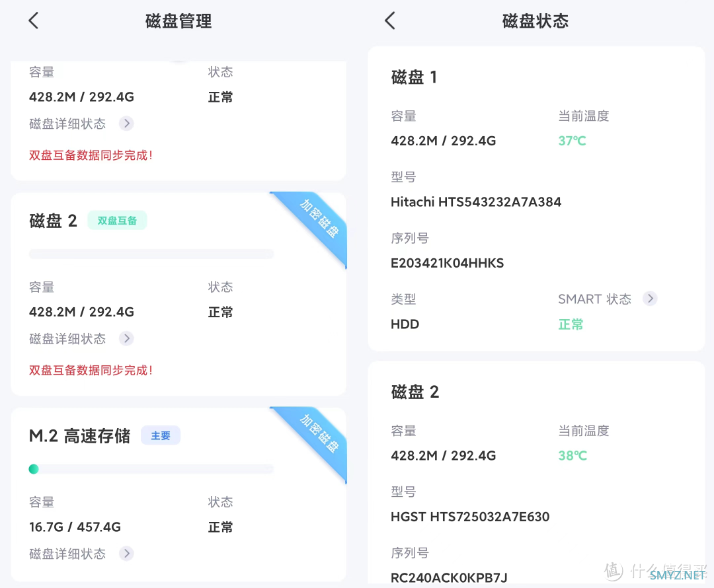Screen dimensions: 714x588
Task: Tap 磁盘详细状态 link in the 磁盘 2 card
Action: 67,339
